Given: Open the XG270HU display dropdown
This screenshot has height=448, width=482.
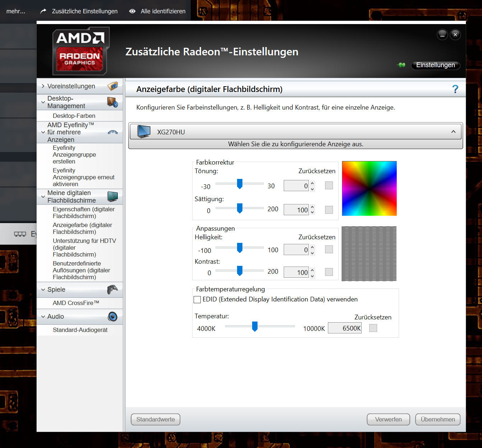Looking at the screenshot, I should coord(453,132).
